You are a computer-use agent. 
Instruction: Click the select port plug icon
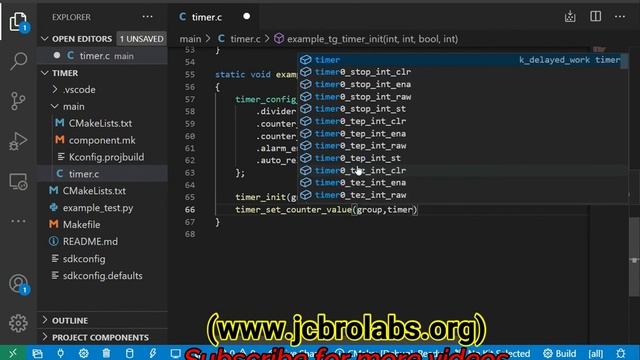coord(60,353)
